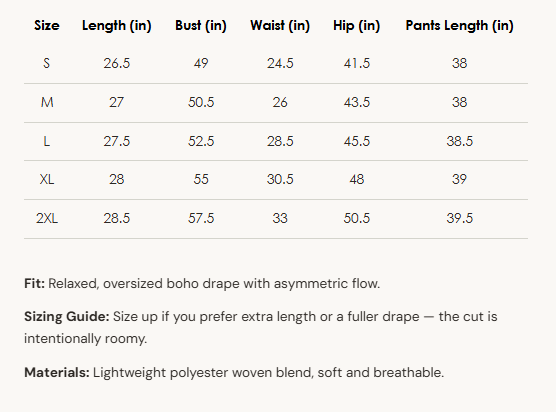Click the Hip (in) column header
This screenshot has width=556, height=412.
click(356, 26)
